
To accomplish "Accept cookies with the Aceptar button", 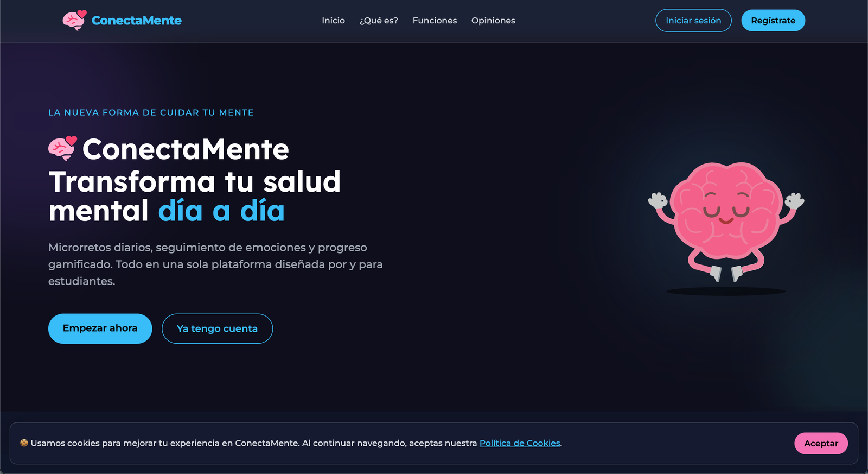I will [821, 444].
